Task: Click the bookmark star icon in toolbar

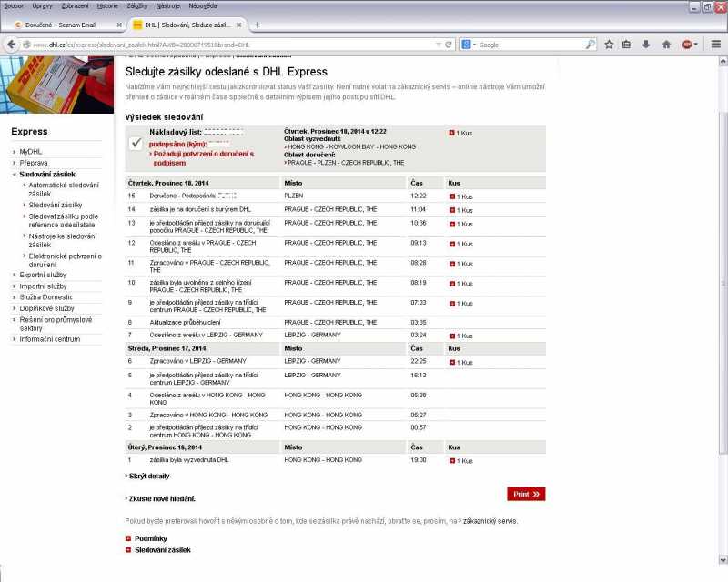Action: tap(609, 44)
